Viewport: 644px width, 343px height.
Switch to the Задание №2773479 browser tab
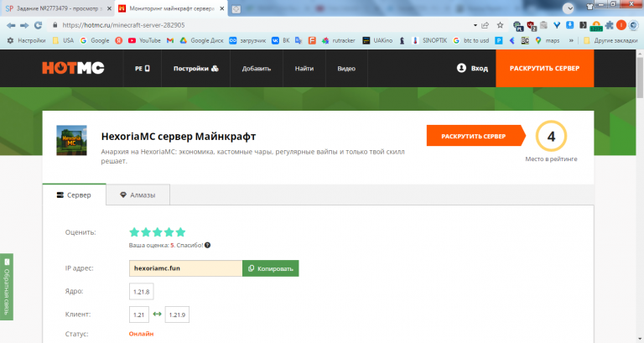pos(58,8)
